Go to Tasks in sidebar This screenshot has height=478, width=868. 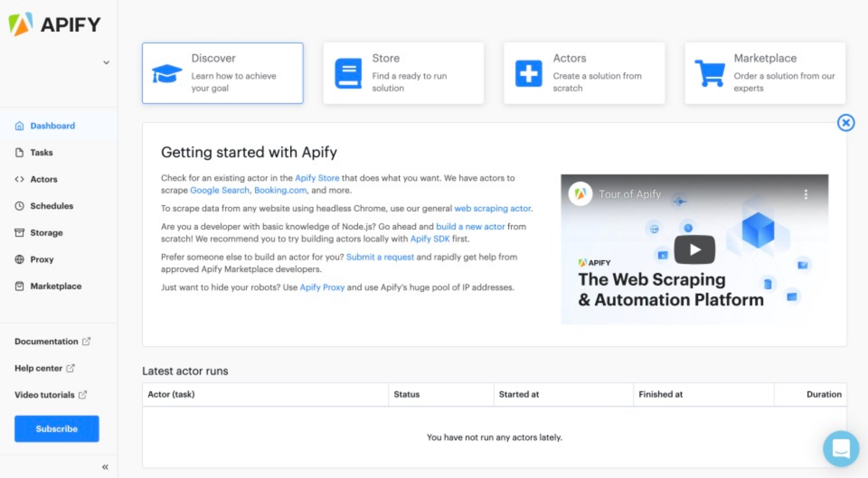[x=41, y=152]
